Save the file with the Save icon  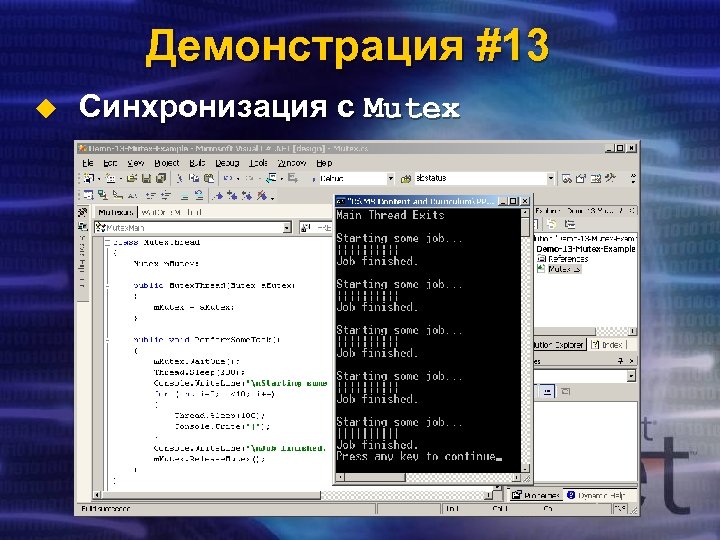tap(146, 178)
